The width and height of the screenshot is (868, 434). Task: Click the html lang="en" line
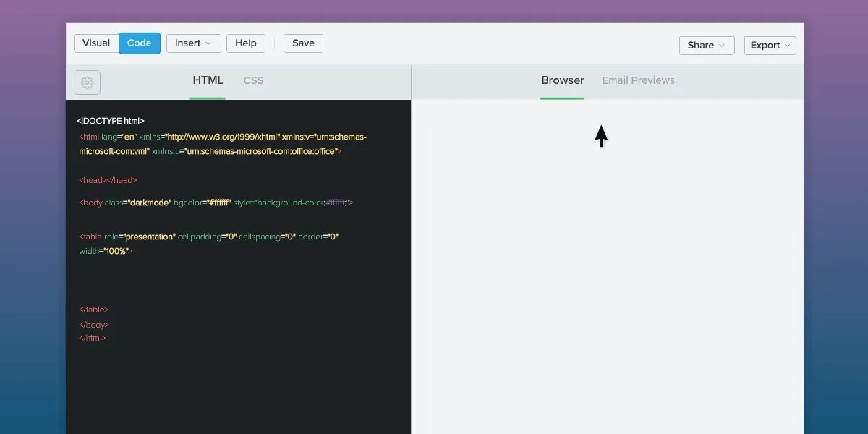point(223,137)
